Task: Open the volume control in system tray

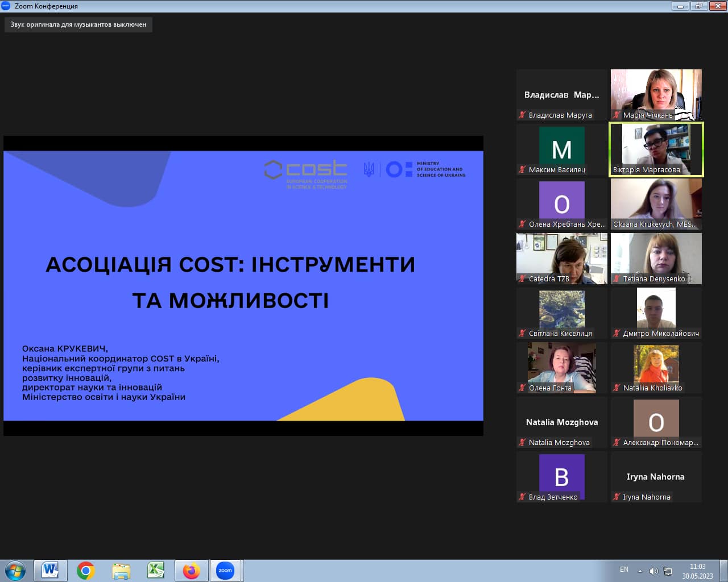Action: 653,571
